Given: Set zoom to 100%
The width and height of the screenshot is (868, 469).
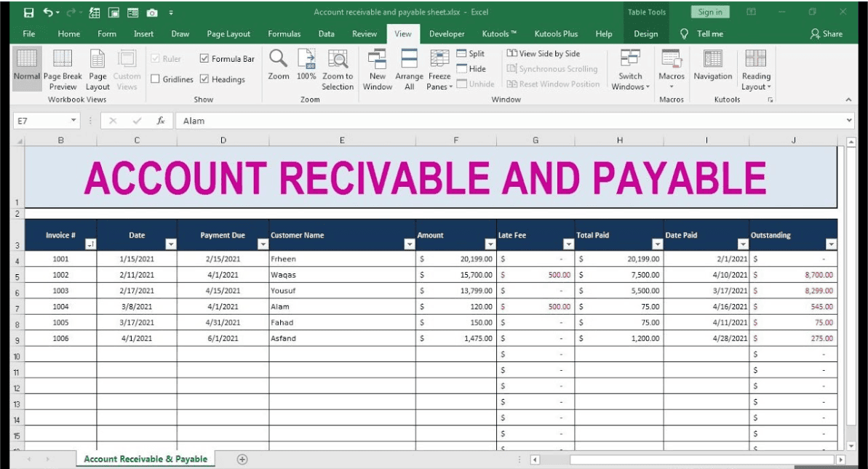Looking at the screenshot, I should click(x=306, y=65).
